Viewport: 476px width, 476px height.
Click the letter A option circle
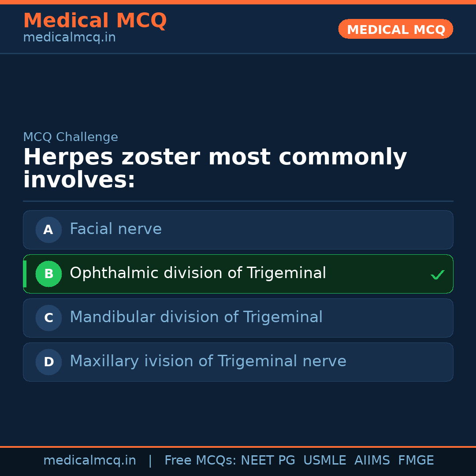tap(48, 230)
